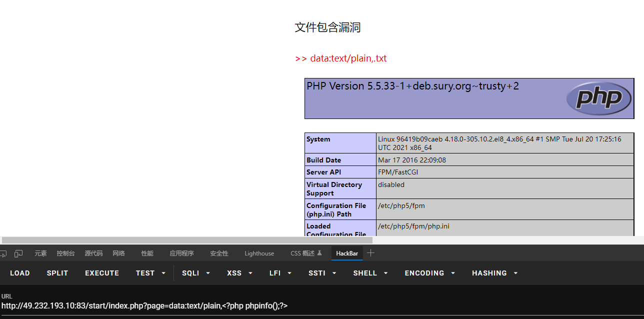
Task: Expand the SHELL dropdown menu
Action: coord(370,273)
